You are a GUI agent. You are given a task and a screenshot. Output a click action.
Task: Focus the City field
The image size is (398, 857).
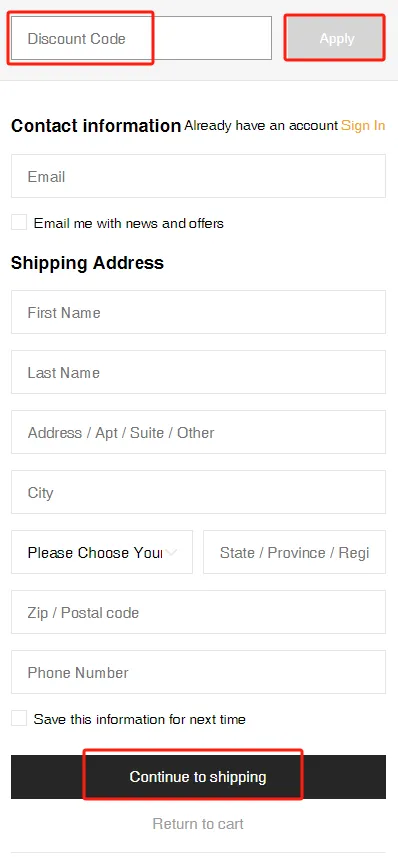tap(198, 492)
